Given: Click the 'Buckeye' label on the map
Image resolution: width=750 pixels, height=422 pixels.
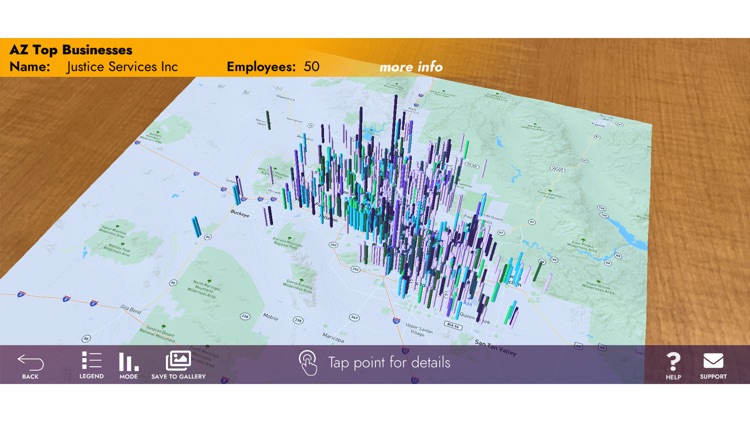Looking at the screenshot, I should [x=240, y=213].
